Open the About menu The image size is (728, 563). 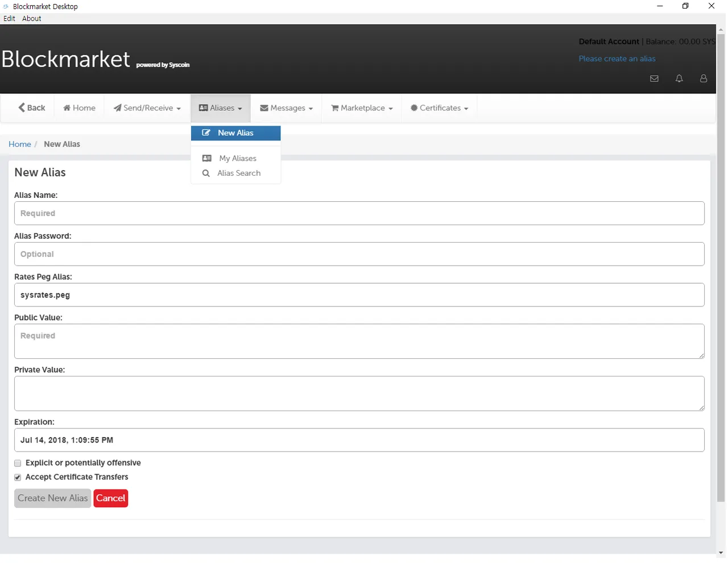point(32,18)
